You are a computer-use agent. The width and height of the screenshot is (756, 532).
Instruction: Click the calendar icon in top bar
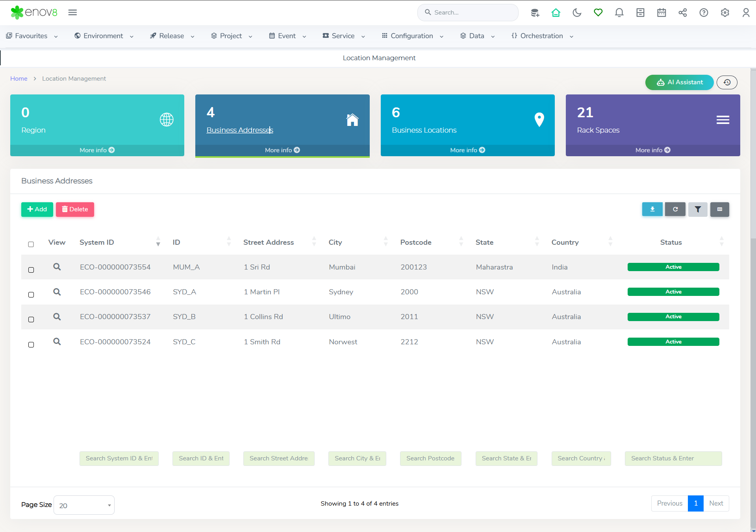click(x=661, y=13)
